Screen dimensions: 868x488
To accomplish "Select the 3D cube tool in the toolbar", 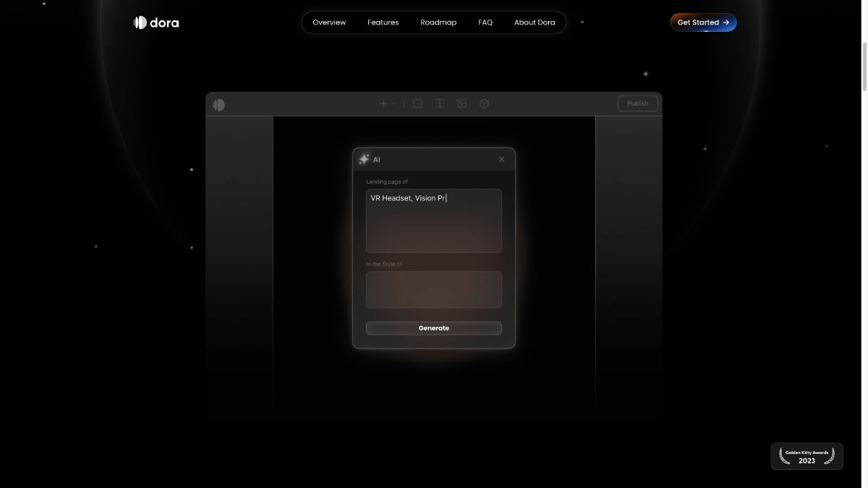I will coord(483,103).
